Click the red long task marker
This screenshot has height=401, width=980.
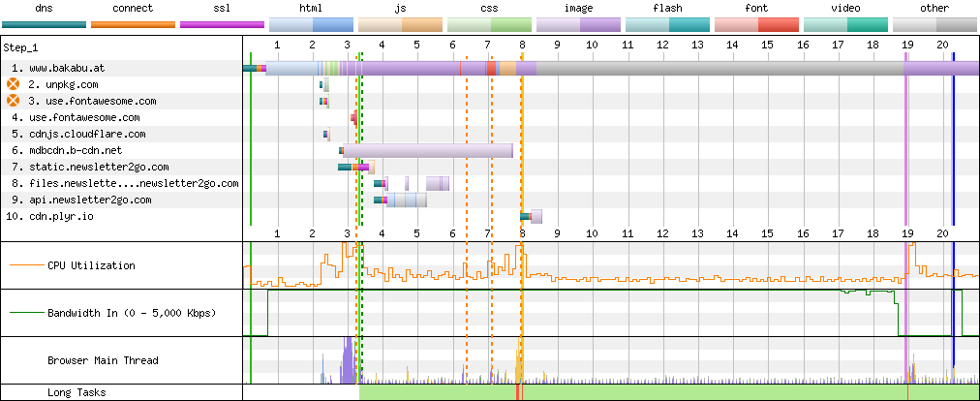coord(517,393)
